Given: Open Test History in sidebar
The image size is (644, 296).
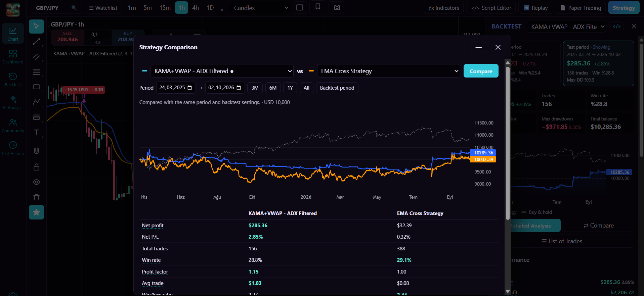Looking at the screenshot, I should (13, 148).
